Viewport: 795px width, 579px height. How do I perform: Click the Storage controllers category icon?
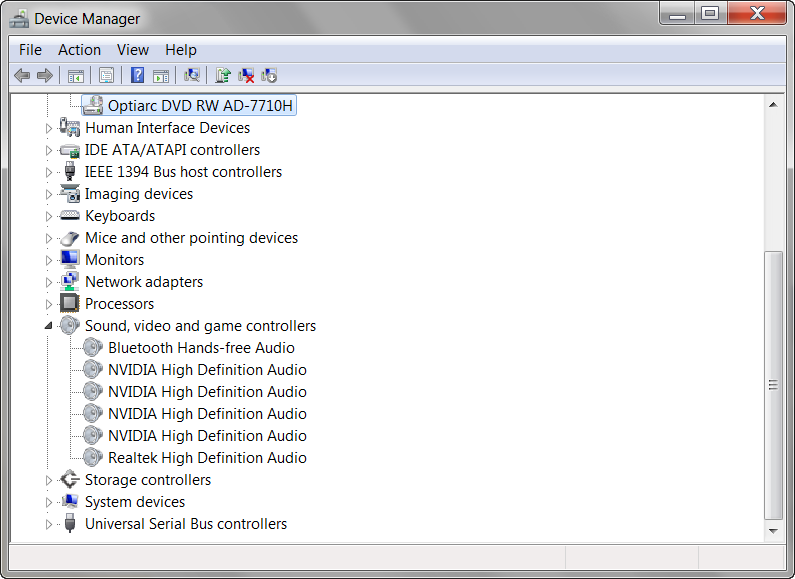(x=69, y=479)
